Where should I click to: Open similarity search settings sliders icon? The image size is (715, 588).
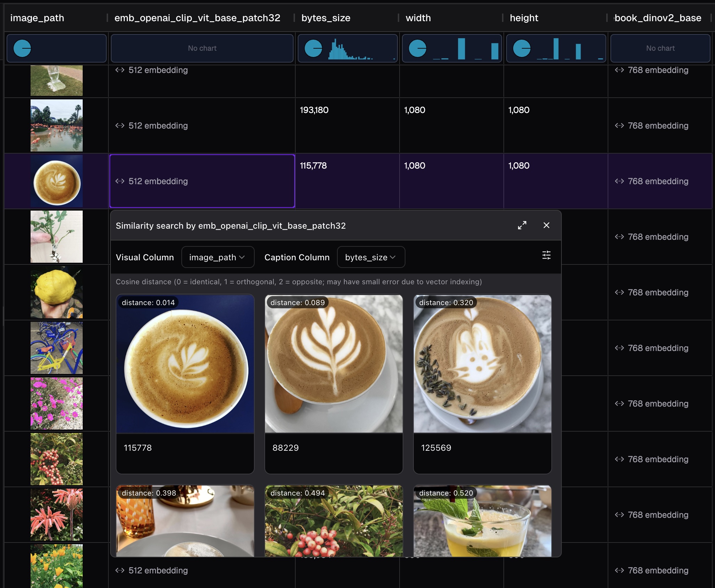(546, 255)
